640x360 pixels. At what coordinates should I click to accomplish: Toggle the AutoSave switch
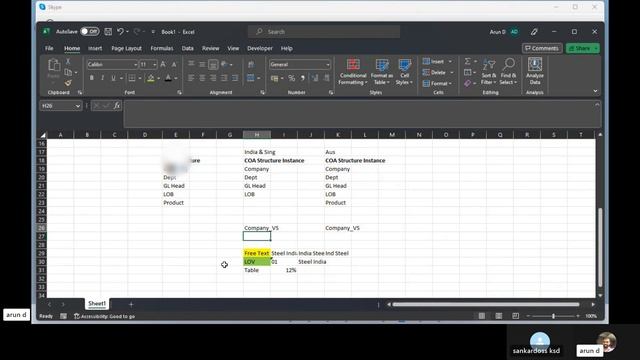coord(90,31)
